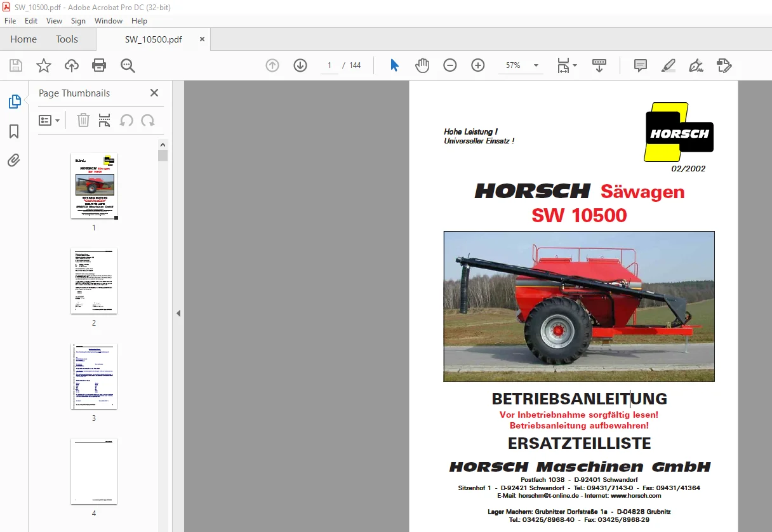This screenshot has width=772, height=532.
Task: Activate the hand pan tool
Action: click(422, 65)
